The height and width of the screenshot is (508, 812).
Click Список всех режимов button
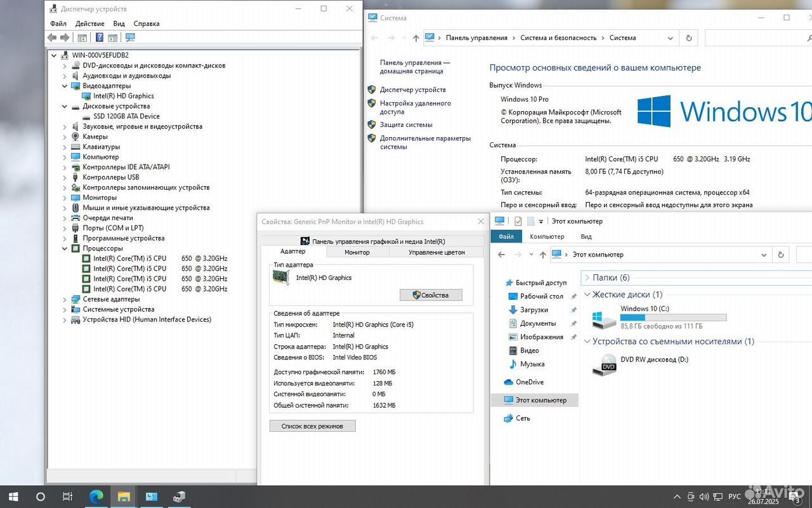[313, 426]
